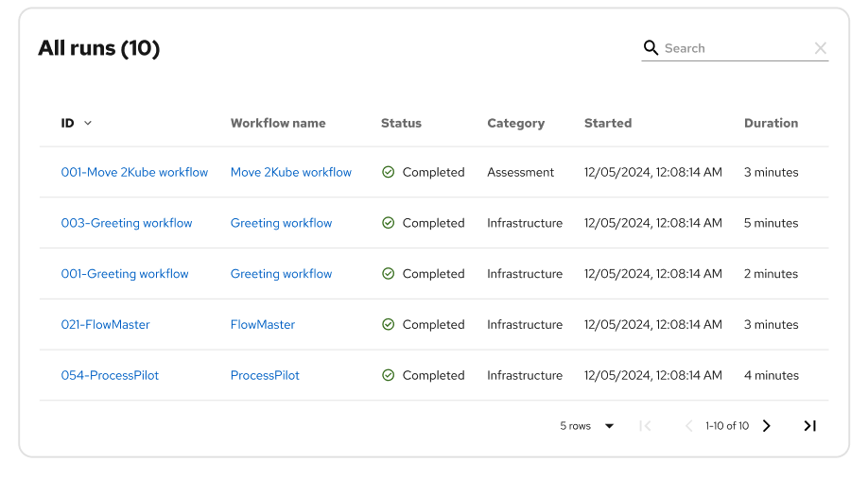868x479 pixels.
Task: Open the ProcessPilot workflow name link
Action: coord(265,375)
